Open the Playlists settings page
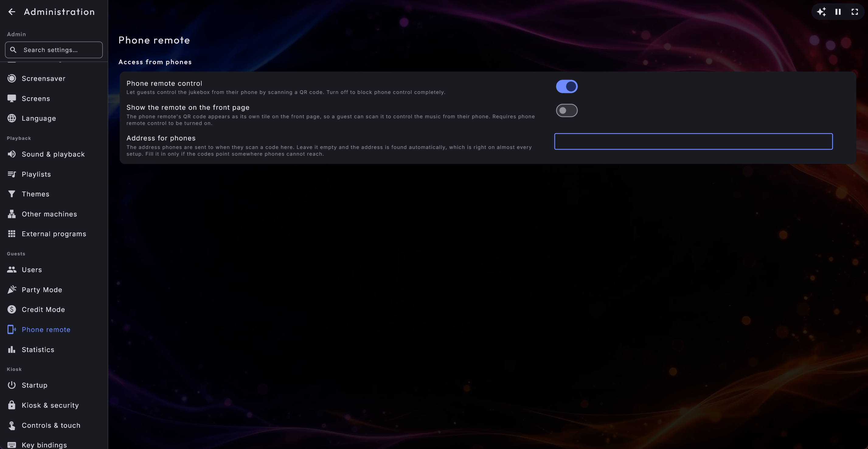Image resolution: width=868 pixels, height=449 pixels. tap(54, 174)
